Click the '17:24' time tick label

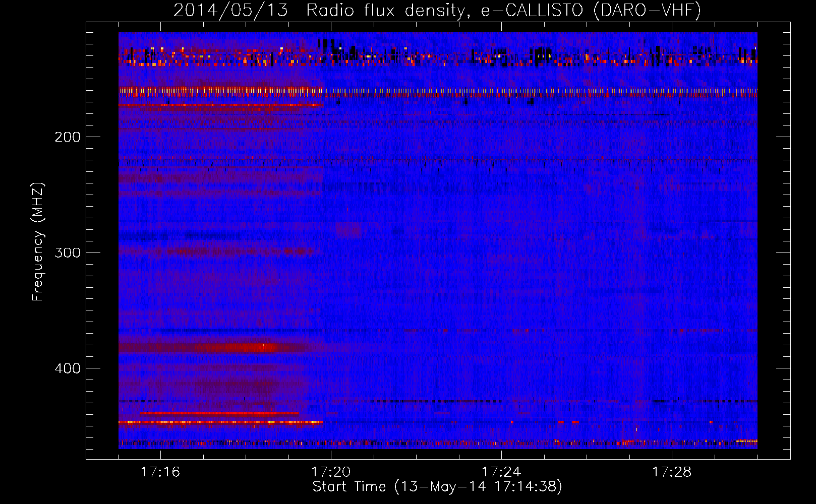click(501, 472)
